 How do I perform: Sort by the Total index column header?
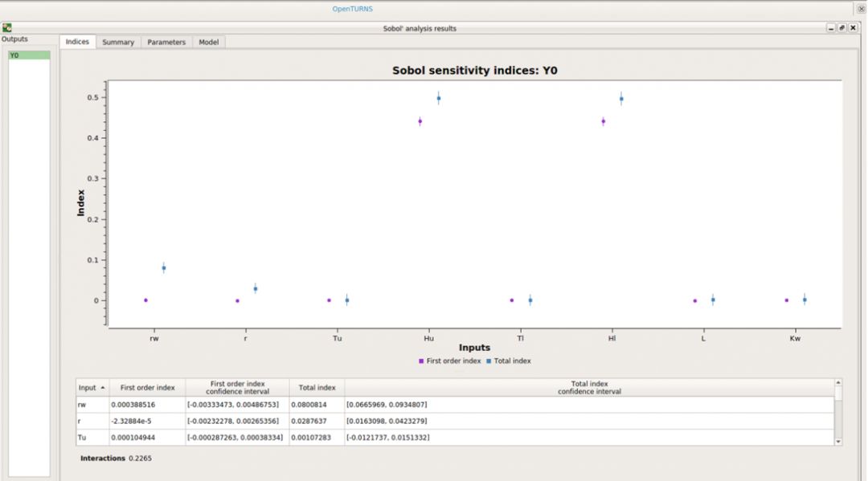click(317, 388)
